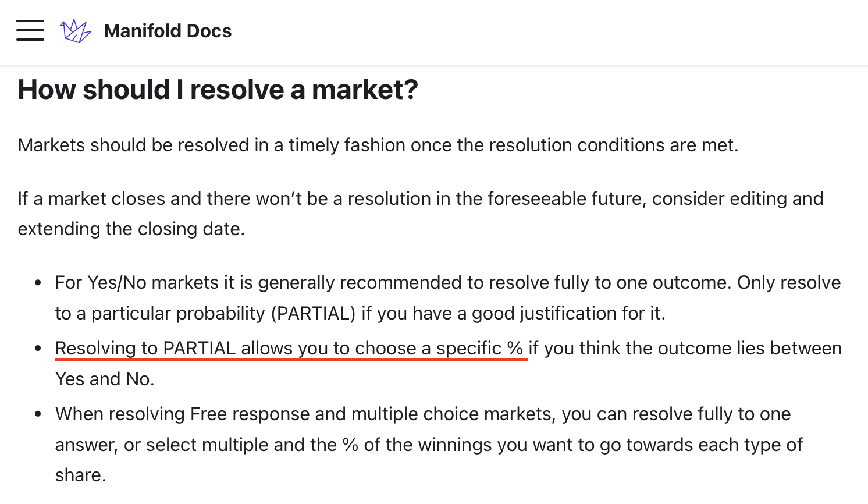Click "Only resolve" at end of first bullet line

point(789,282)
